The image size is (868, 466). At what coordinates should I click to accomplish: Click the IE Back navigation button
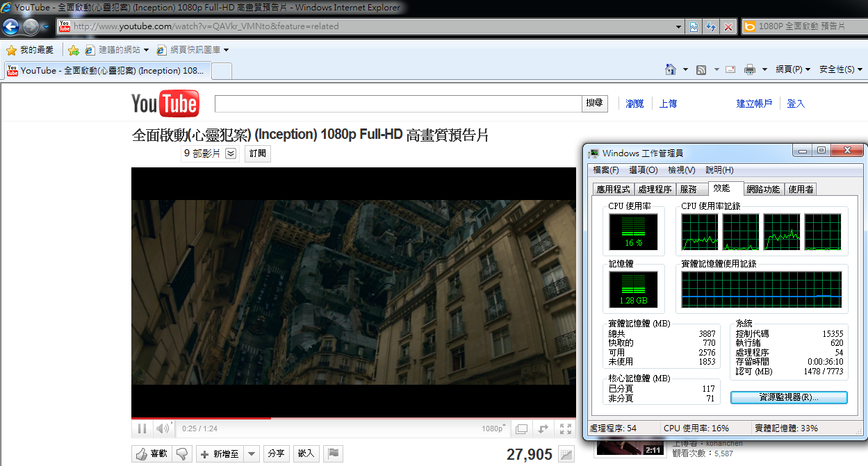tap(10, 27)
